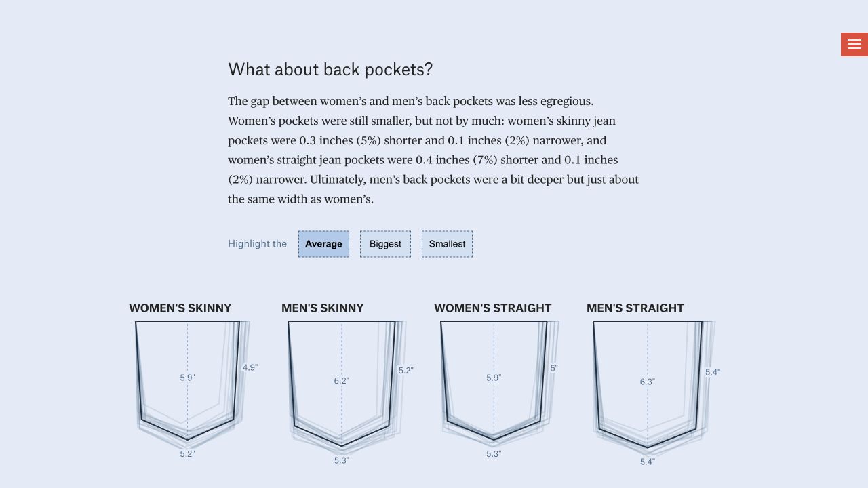Click the 5.3" width label under Women's Straight
This screenshot has height=488, width=868.
click(x=494, y=454)
